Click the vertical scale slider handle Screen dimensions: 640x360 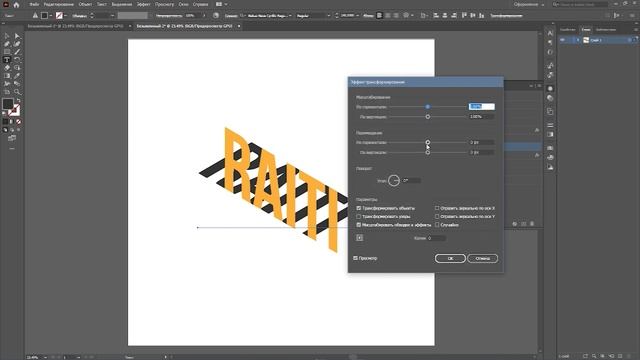pyautogui.click(x=427, y=117)
